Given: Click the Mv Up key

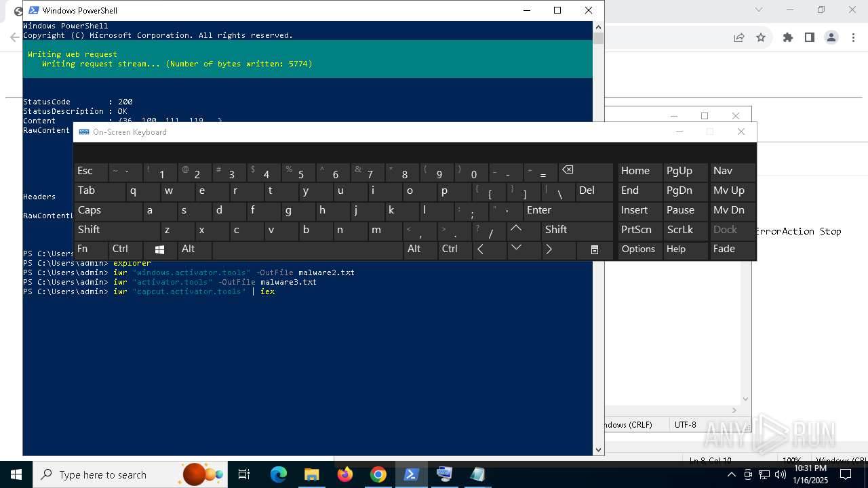Looking at the screenshot, I should coord(732,191).
